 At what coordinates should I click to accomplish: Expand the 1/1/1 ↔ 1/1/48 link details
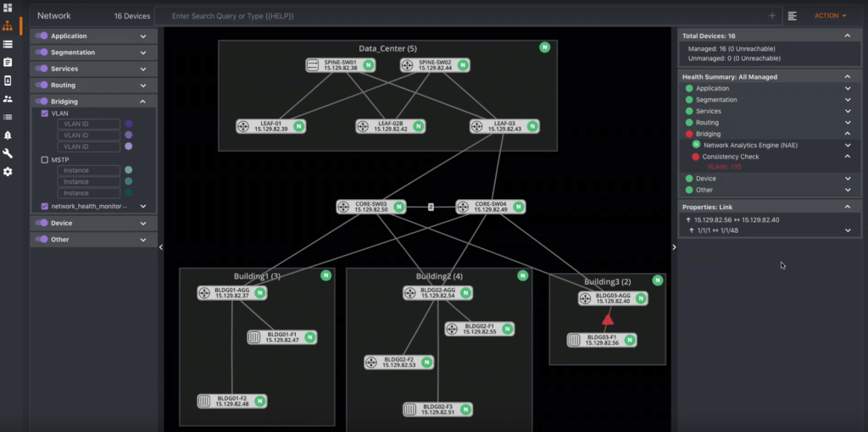(848, 230)
